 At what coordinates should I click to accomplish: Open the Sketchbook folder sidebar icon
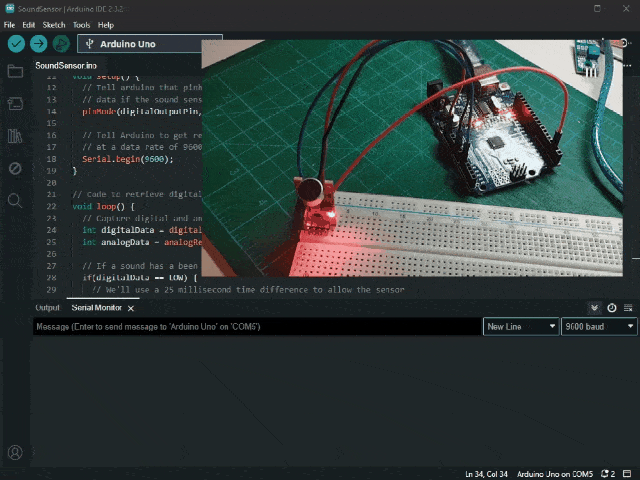click(15, 71)
